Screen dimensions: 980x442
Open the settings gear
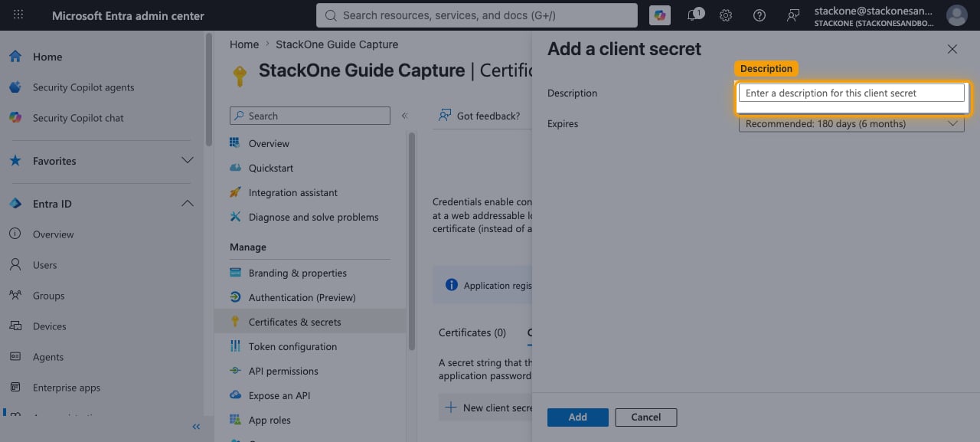[x=726, y=15]
